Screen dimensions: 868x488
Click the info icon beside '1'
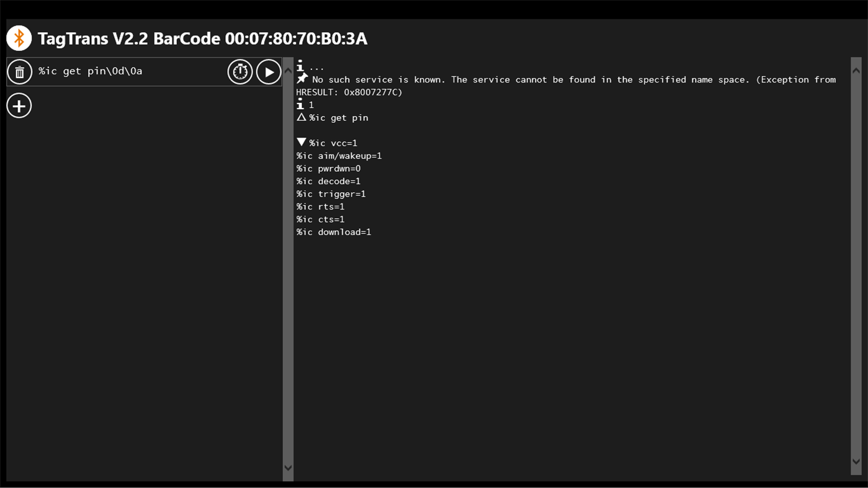pos(300,105)
